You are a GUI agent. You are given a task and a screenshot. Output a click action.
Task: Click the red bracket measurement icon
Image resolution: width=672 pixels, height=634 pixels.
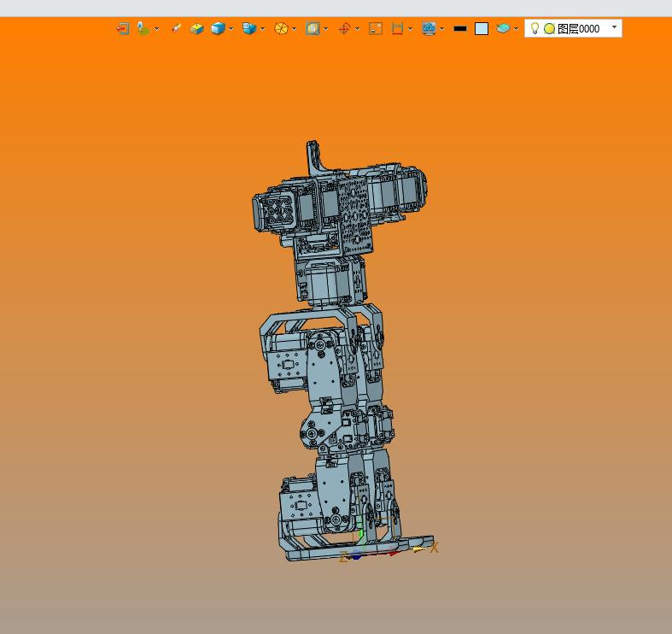[x=397, y=29]
